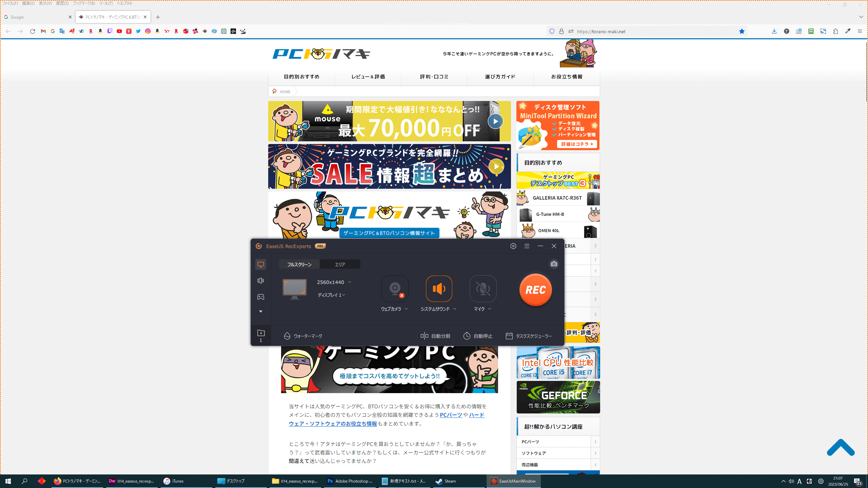
Task: Open Steam from the taskbar
Action: click(x=458, y=481)
